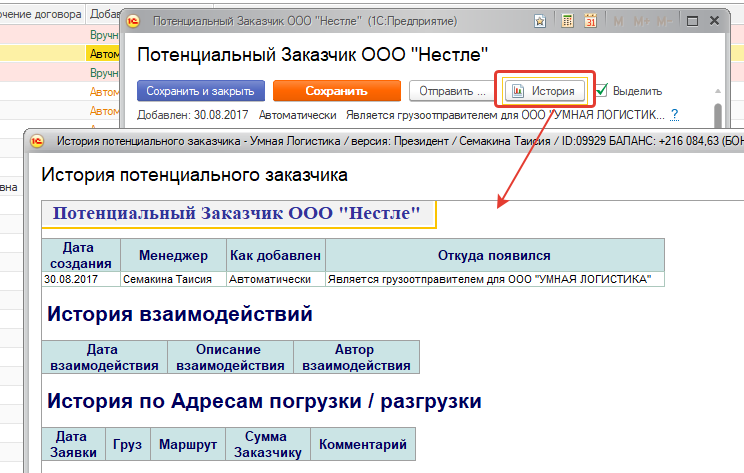Click the M- memory subtract button
The width and height of the screenshot is (744, 473).
click(x=664, y=21)
